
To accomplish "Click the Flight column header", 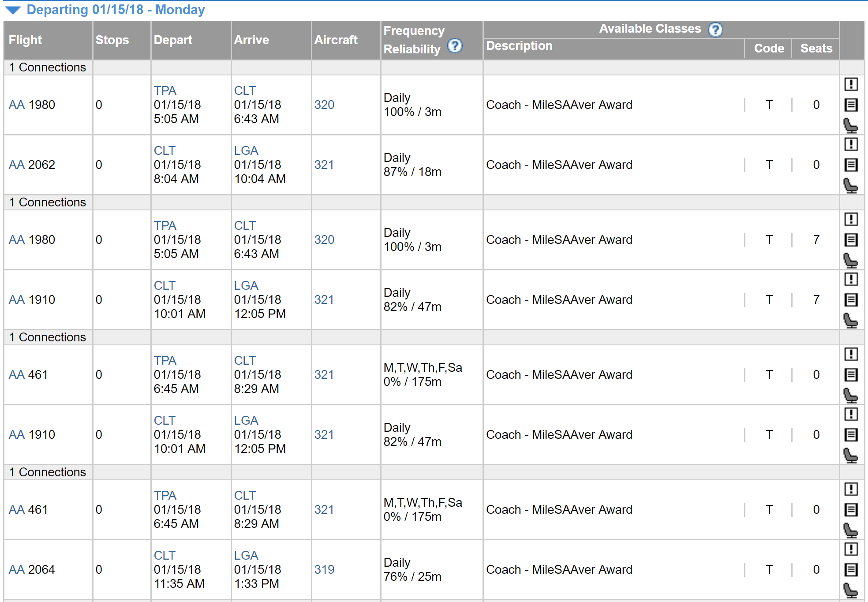I will point(25,40).
